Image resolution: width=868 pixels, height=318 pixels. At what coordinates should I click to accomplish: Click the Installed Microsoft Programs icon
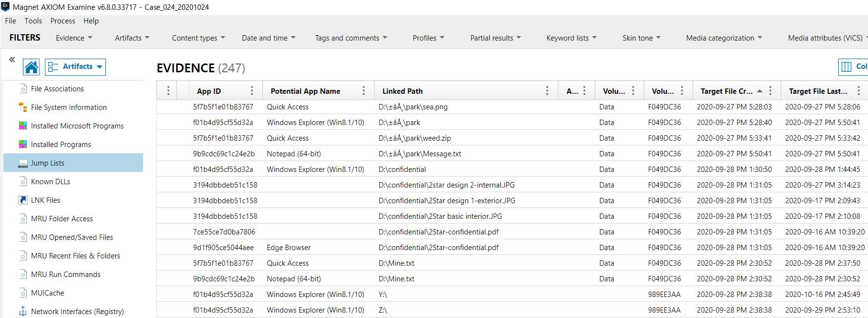23,126
